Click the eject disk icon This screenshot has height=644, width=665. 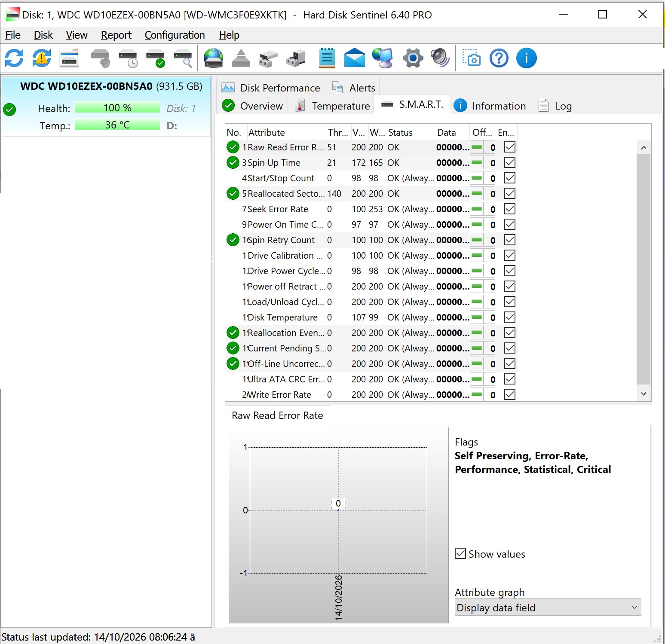click(241, 58)
